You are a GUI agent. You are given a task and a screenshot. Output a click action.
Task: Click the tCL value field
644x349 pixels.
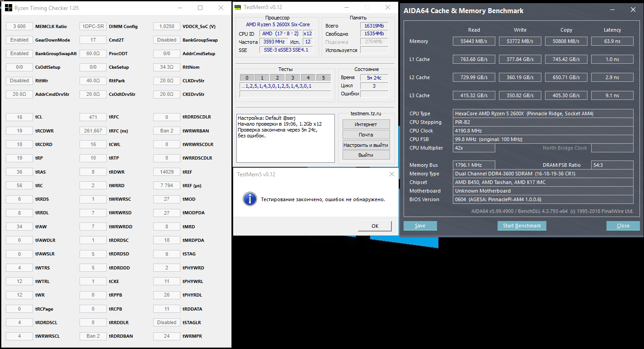tap(19, 117)
